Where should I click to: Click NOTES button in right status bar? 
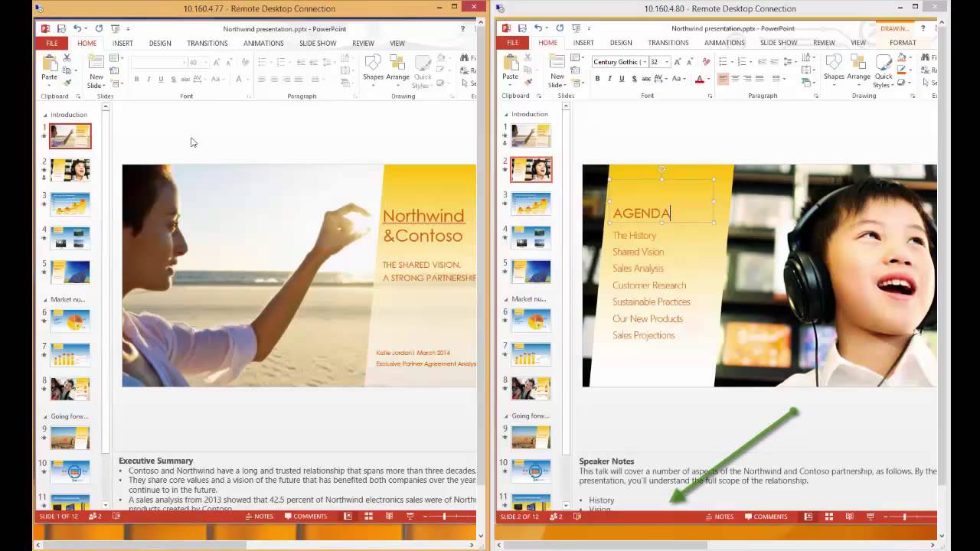720,517
